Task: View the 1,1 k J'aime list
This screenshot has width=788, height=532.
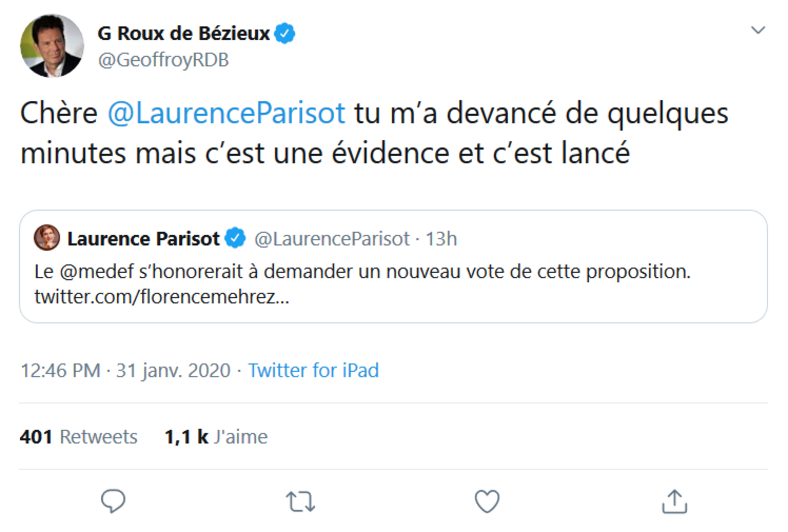Action: click(216, 437)
